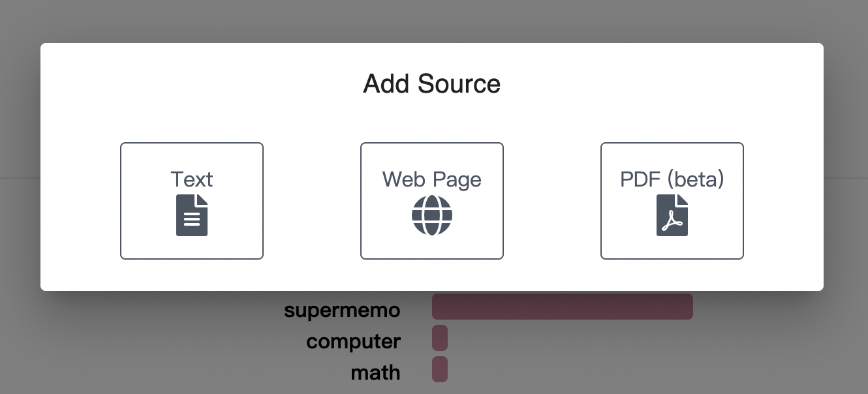Image resolution: width=868 pixels, height=394 pixels.
Task: Click blank dialog space between Web Page and PDF
Action: tap(552, 201)
